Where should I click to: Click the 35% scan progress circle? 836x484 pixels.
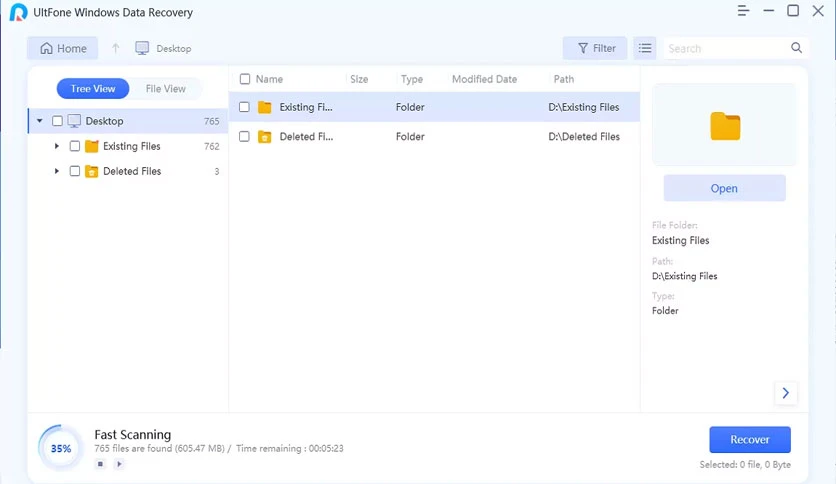[x=61, y=448]
